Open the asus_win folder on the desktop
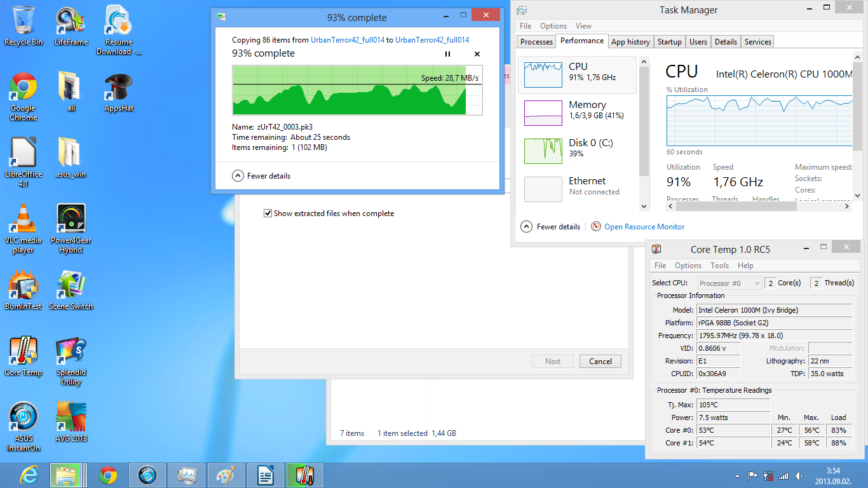 (71, 158)
